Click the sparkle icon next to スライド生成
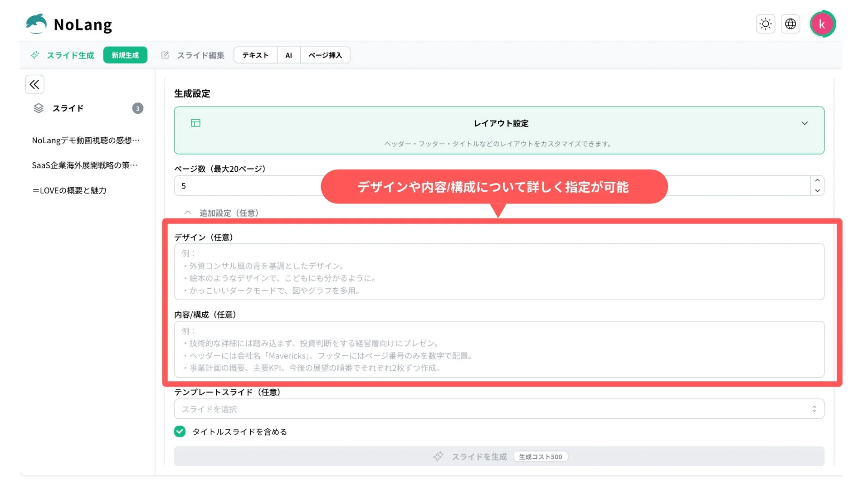The image size is (868, 485). pos(35,55)
